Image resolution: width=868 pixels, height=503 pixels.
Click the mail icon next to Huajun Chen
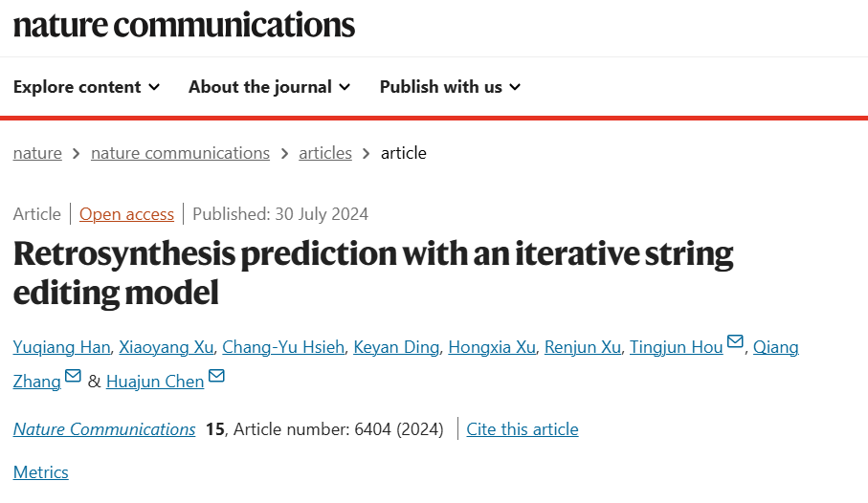216,376
